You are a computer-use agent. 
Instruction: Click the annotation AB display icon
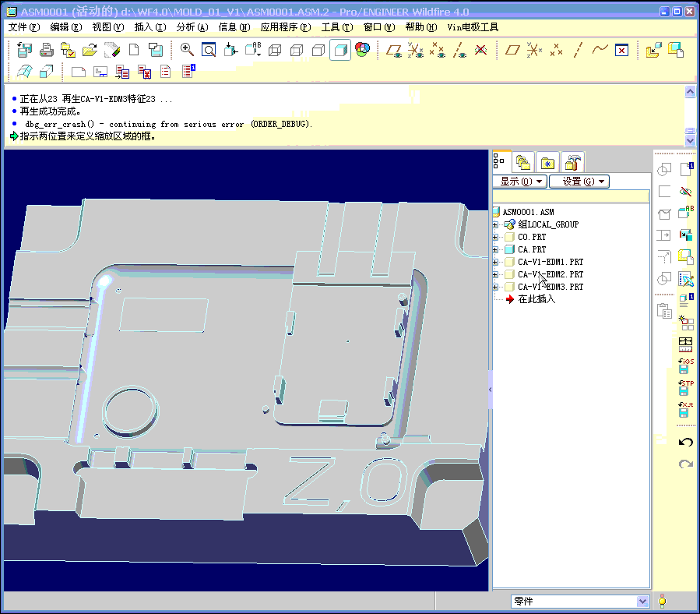[253, 49]
